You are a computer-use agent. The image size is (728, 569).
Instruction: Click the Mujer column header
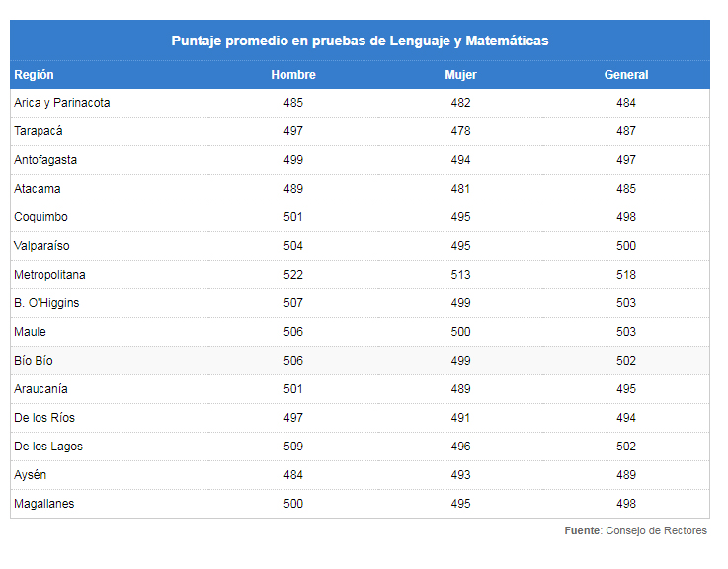460,75
